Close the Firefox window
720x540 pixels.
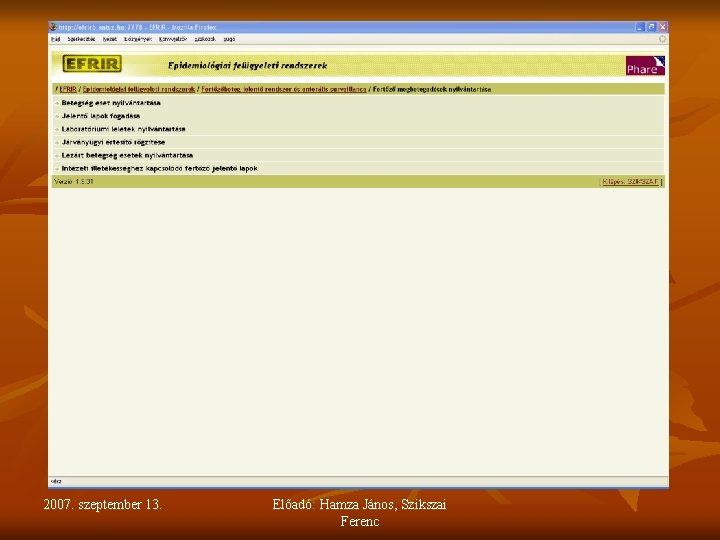pos(663,27)
